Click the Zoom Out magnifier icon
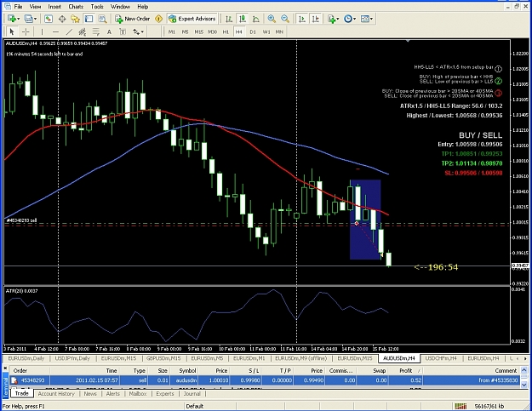 click(x=284, y=19)
